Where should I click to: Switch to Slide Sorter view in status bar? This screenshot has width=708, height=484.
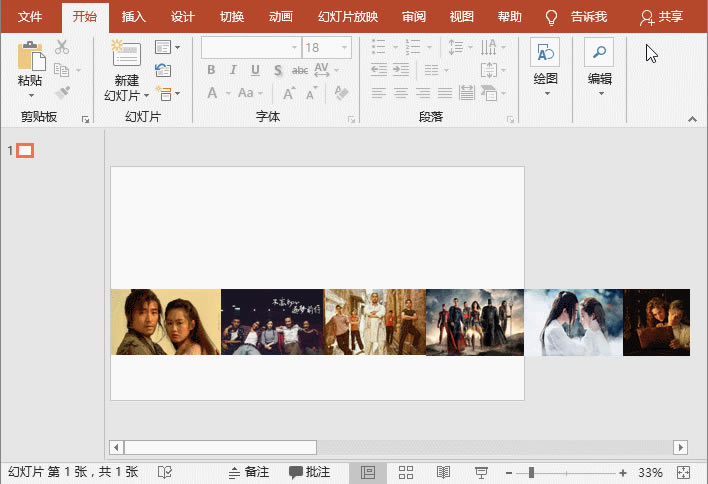[x=406, y=472]
